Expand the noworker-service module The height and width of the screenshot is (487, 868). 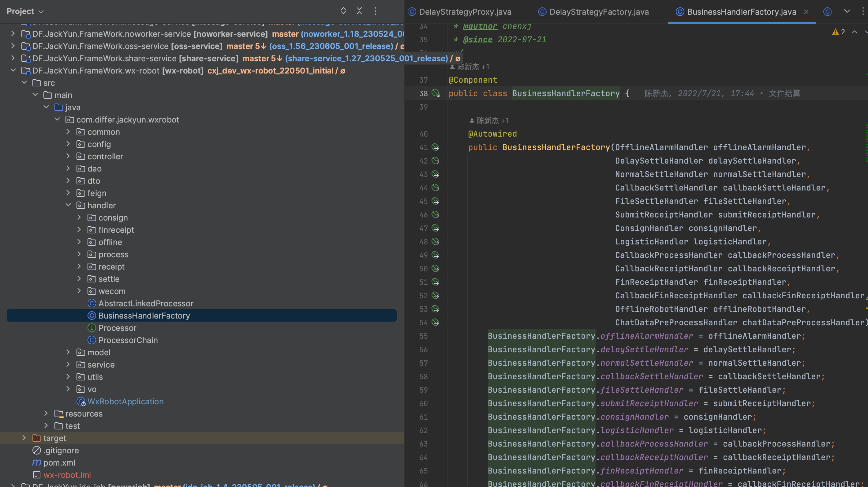coord(13,34)
